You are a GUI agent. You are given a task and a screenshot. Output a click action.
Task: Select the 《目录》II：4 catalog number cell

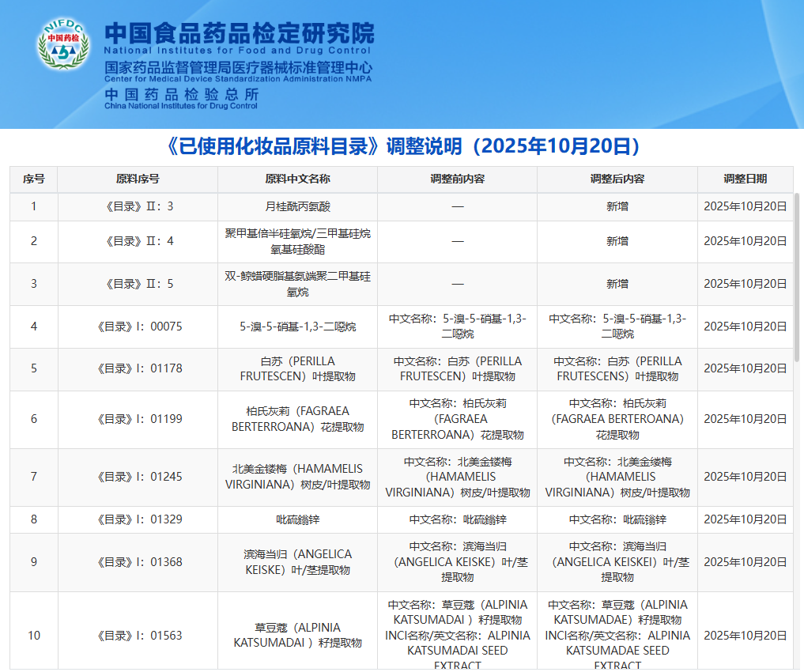[x=138, y=241]
